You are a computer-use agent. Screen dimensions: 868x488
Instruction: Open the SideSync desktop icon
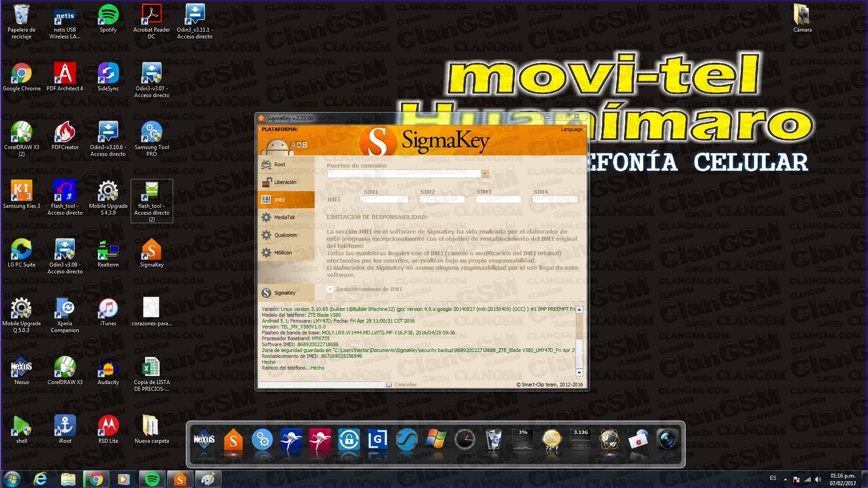(108, 77)
